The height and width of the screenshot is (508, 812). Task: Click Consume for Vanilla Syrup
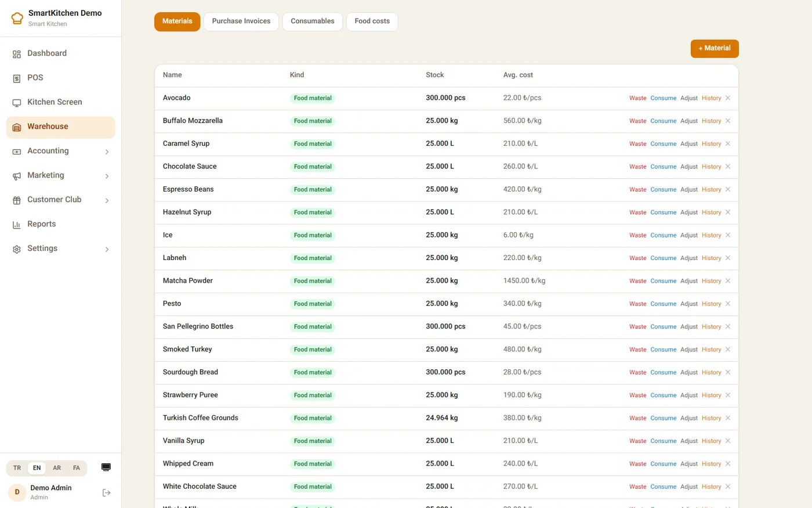(664, 441)
